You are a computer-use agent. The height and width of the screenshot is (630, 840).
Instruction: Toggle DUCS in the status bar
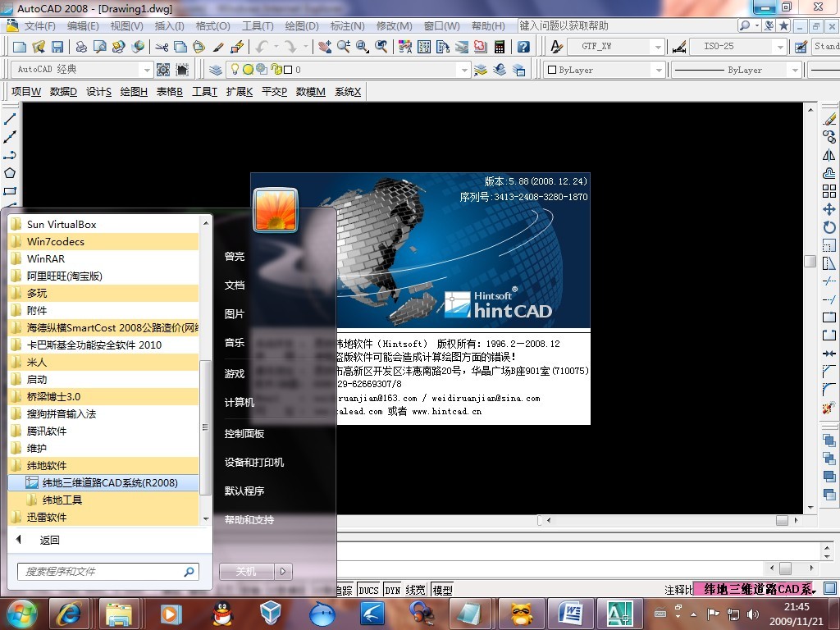[x=368, y=590]
